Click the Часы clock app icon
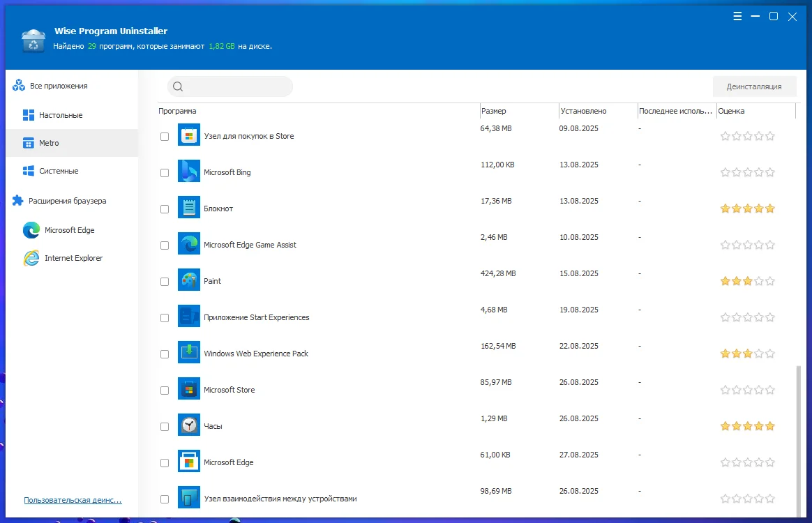This screenshot has width=812, height=523. point(189,425)
